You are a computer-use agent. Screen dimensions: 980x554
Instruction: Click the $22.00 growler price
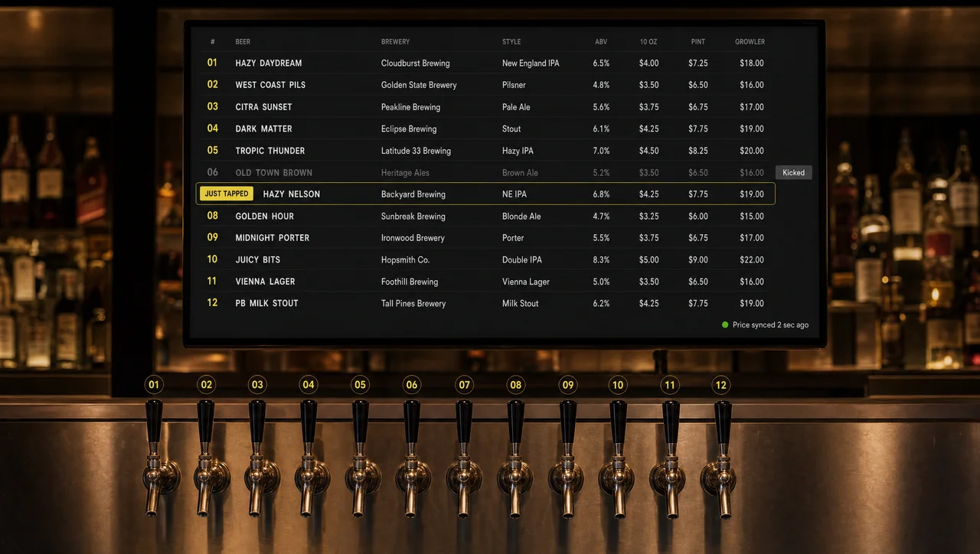[x=752, y=260]
